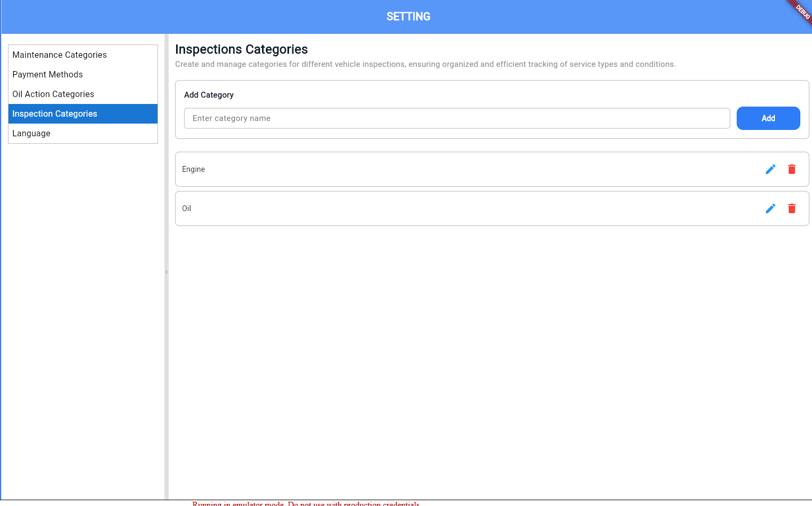Click the Engine category row name
812x506 pixels.
194,169
